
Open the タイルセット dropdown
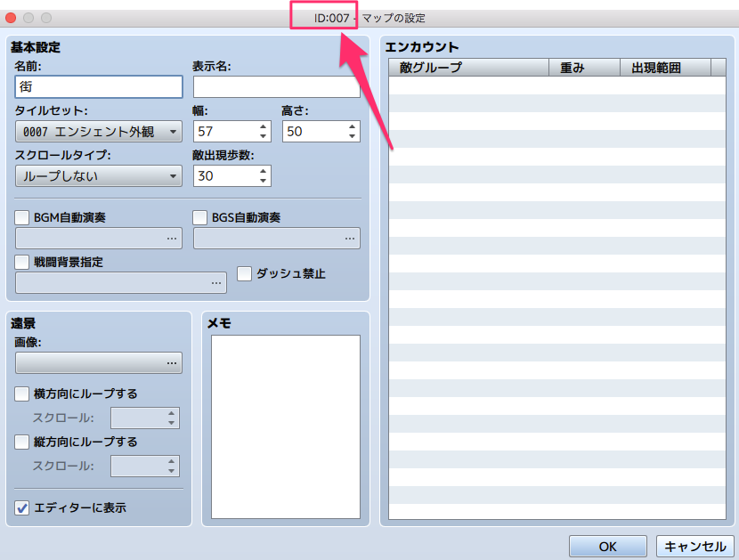[99, 132]
